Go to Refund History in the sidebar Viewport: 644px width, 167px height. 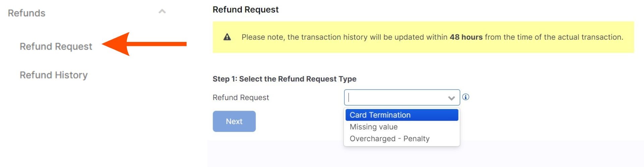[54, 75]
